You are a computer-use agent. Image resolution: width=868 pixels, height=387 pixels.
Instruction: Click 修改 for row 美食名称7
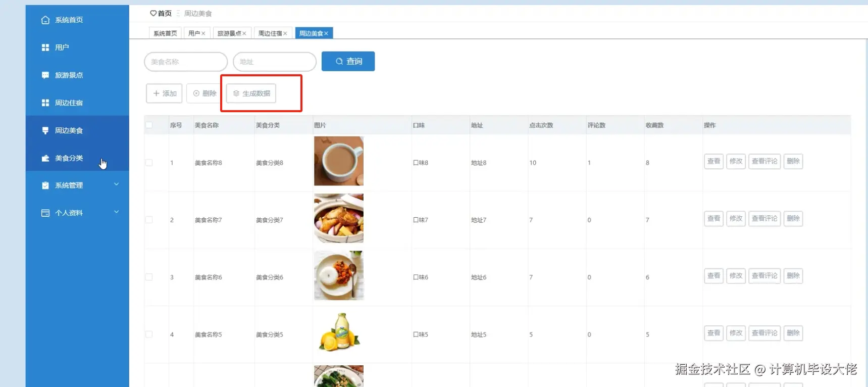(736, 218)
